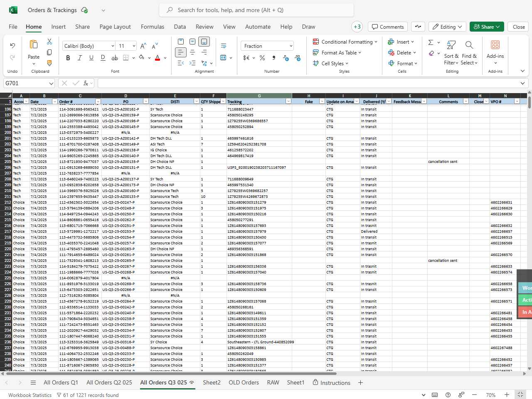This screenshot has height=399, width=532.
Task: Click the Paste clipboard icon
Action: (34, 44)
